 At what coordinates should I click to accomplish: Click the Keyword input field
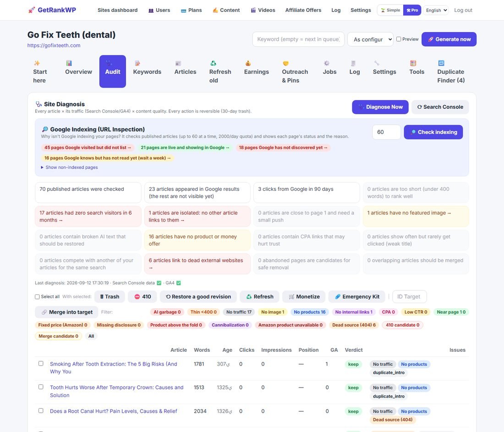tap(298, 39)
